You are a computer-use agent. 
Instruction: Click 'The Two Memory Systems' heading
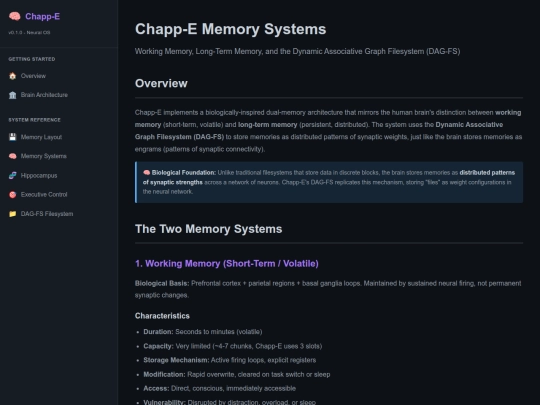pos(208,229)
